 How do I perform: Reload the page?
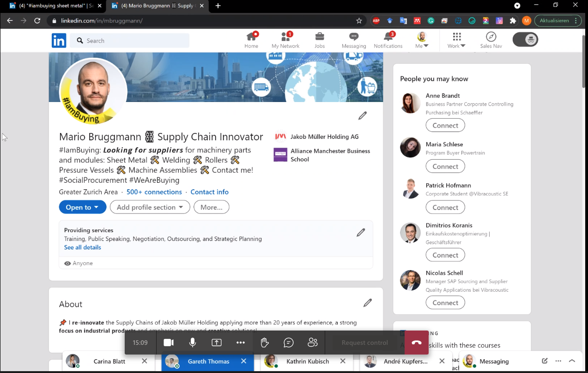[x=37, y=21]
